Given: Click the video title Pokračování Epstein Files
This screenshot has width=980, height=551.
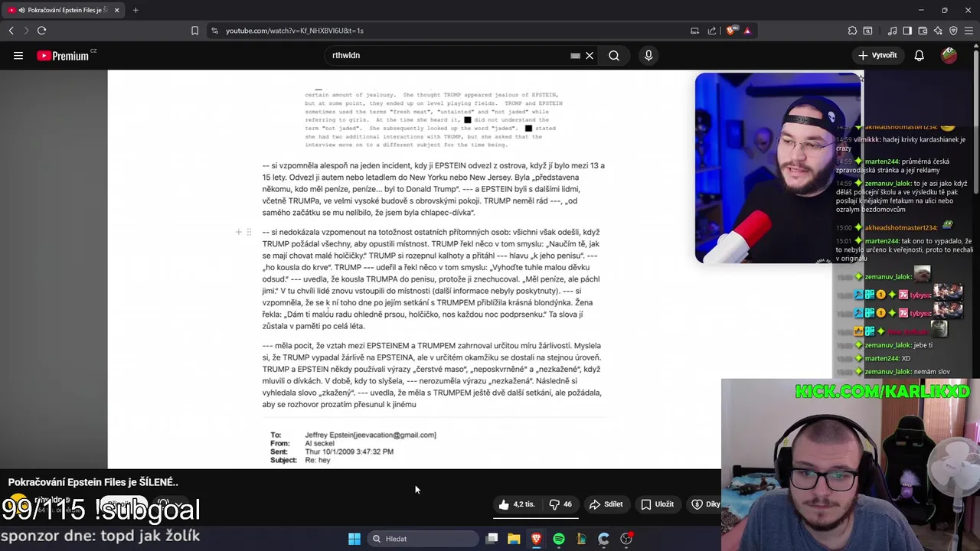Looking at the screenshot, I should (x=93, y=482).
